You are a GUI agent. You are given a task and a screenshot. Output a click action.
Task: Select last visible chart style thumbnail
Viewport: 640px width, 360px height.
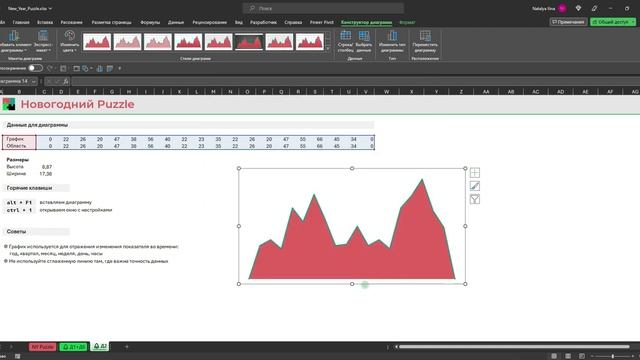tap(310, 42)
